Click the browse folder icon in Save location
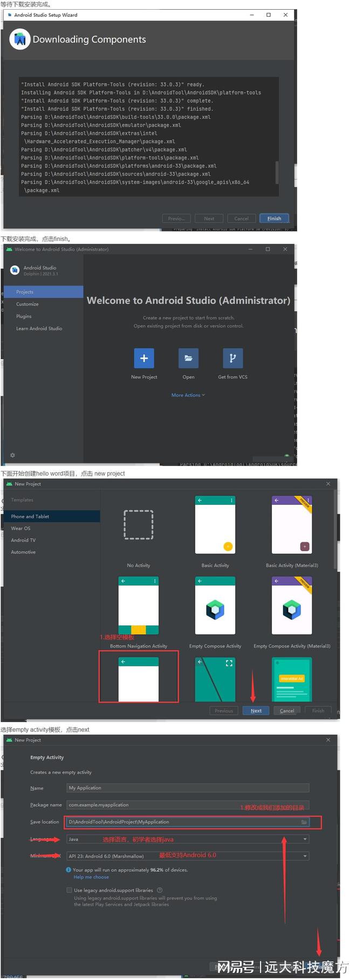Viewport: 356px width, 980px height. tap(304, 822)
